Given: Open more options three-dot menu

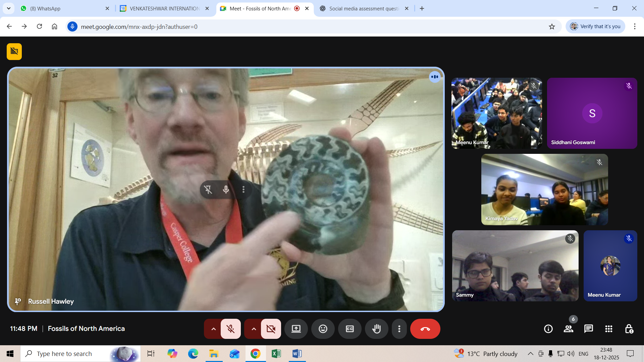Looking at the screenshot, I should click(x=399, y=329).
